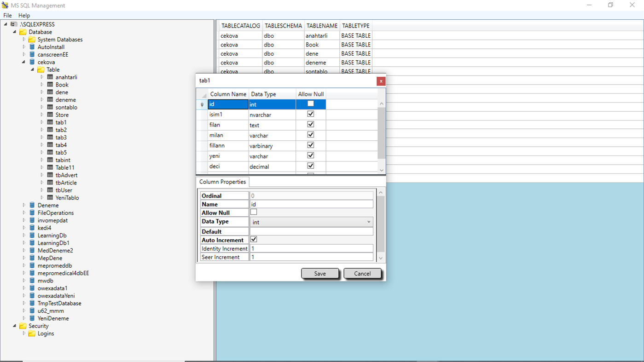Screen dimensions: 644x362
Task: Sort by Column Name header
Action: point(228,94)
